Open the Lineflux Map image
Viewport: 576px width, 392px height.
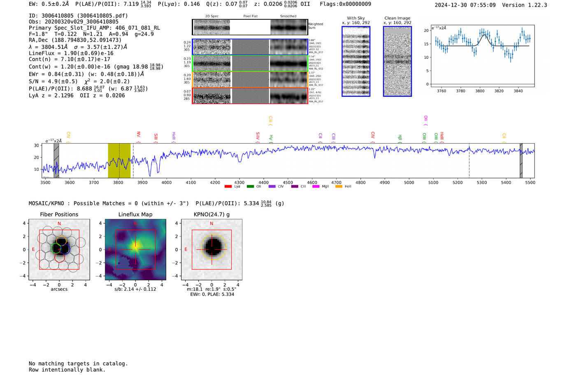point(135,249)
